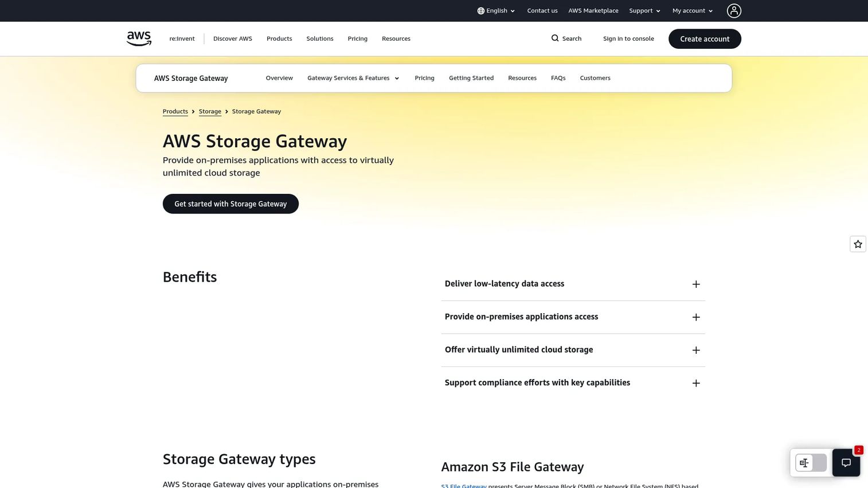The width and height of the screenshot is (868, 488).
Task: Expand the Support dropdown
Action: [645, 11]
